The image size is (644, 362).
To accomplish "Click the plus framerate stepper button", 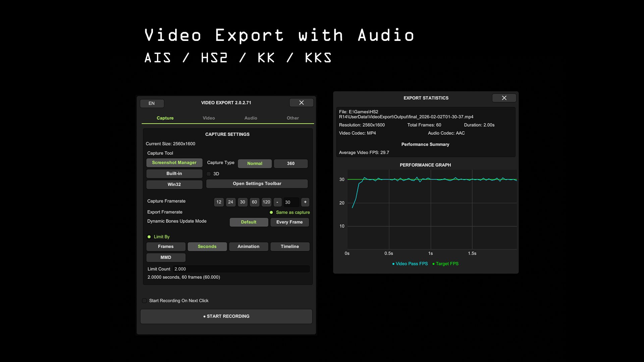I will (x=305, y=202).
